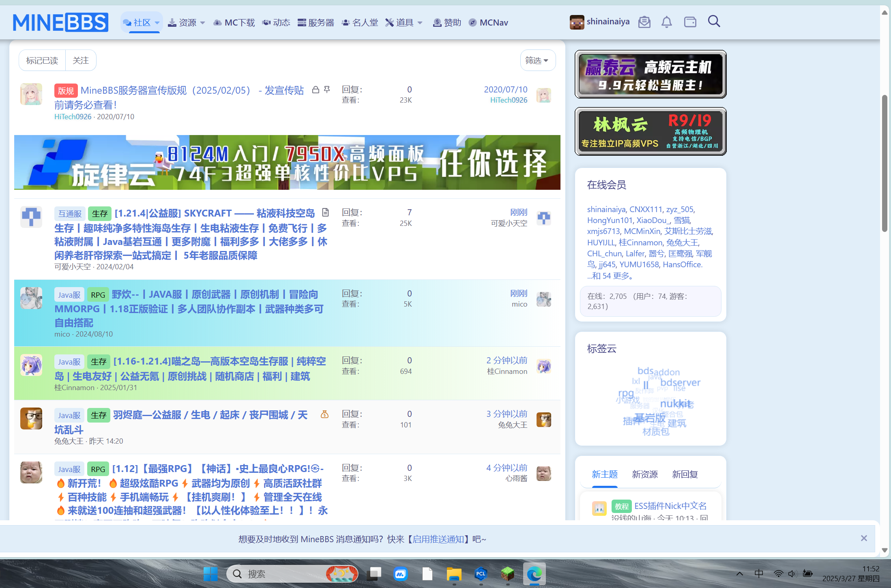Click mico's avatar beside 野欢 thread

[31, 298]
